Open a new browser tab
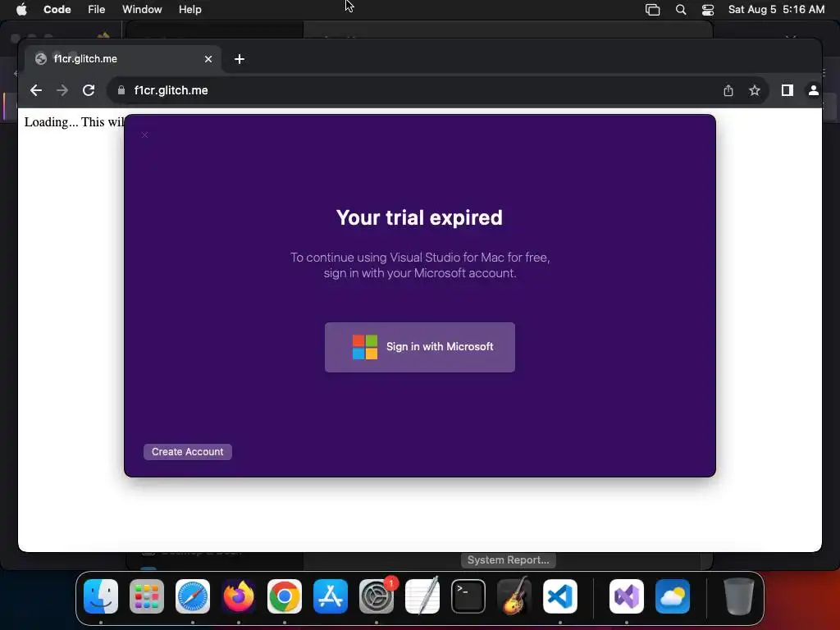Image resolution: width=840 pixels, height=630 pixels. pyautogui.click(x=240, y=59)
